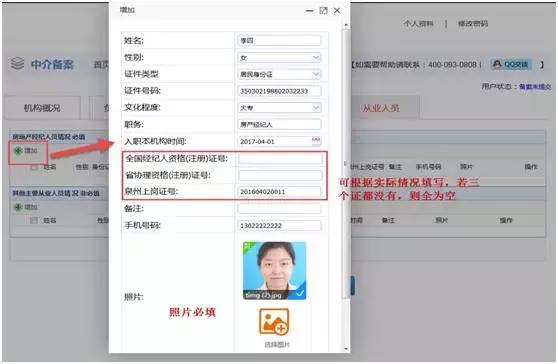The width and height of the screenshot is (558, 364).
Task: Open the 修改密码 link
Action: click(x=473, y=24)
